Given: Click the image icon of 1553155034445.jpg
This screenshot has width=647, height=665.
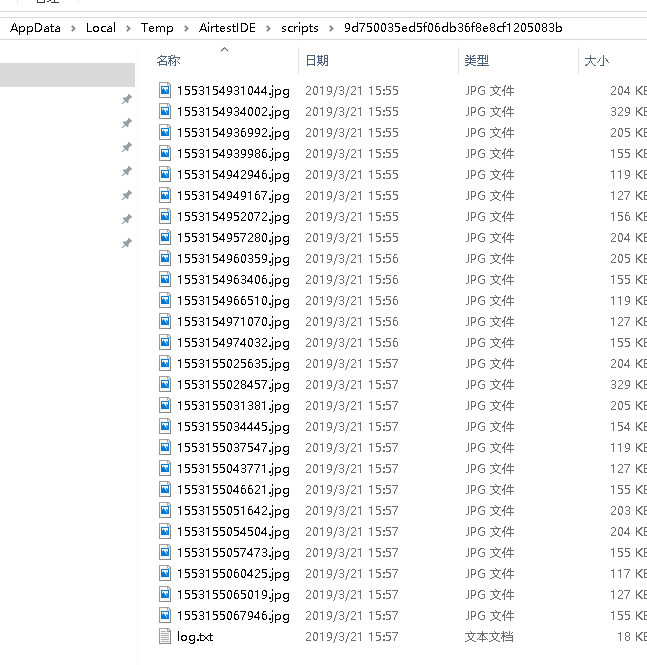Looking at the screenshot, I should coord(165,426).
